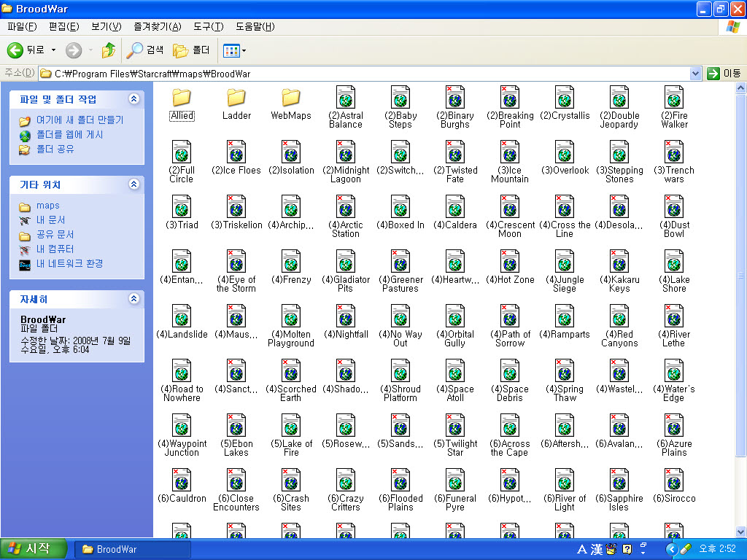Go up one folder level
Image resolution: width=747 pixels, height=560 pixels.
(109, 50)
